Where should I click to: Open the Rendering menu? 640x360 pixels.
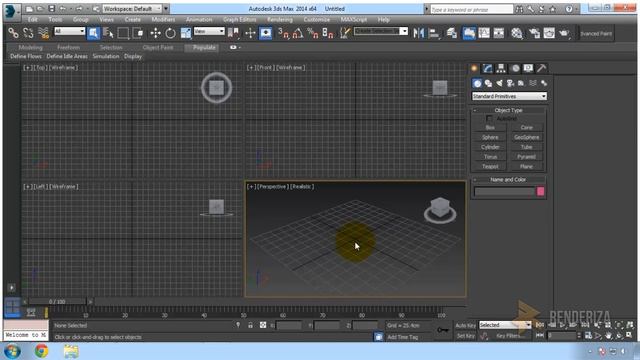click(280, 19)
